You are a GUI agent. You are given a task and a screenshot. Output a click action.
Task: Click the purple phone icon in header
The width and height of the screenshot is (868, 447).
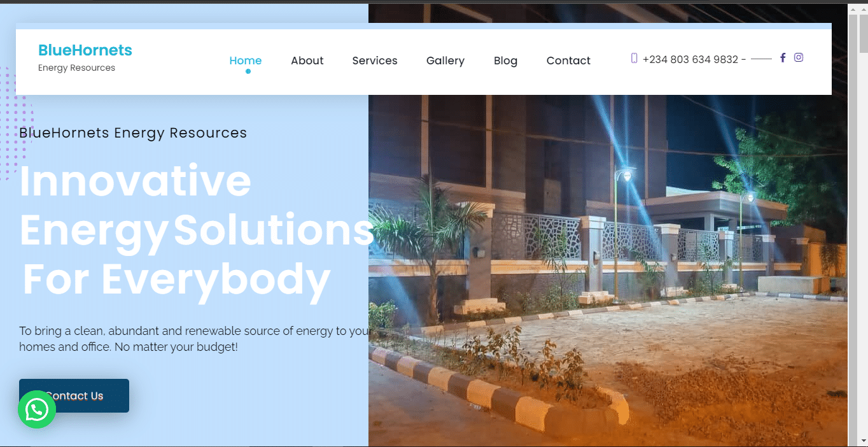point(634,59)
